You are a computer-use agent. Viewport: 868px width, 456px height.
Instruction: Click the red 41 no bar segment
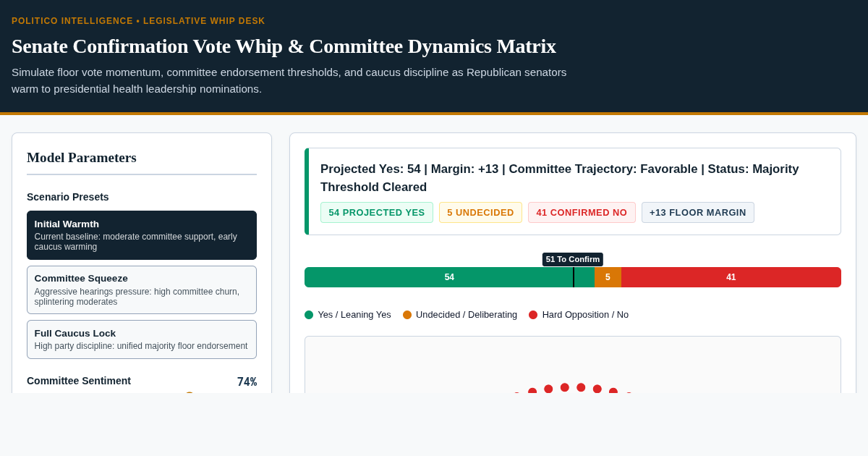(731, 277)
